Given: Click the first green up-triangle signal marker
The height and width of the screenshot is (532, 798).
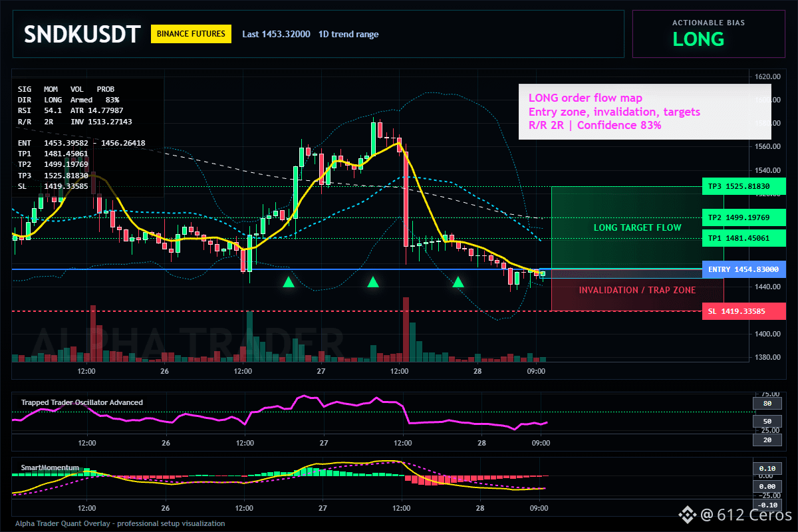Looking at the screenshot, I should pyautogui.click(x=288, y=282).
